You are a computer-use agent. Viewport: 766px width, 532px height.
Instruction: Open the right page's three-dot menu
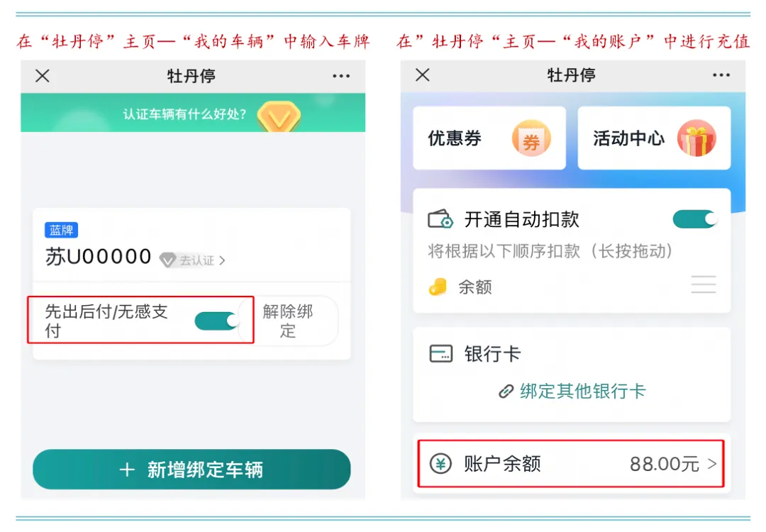[721, 75]
